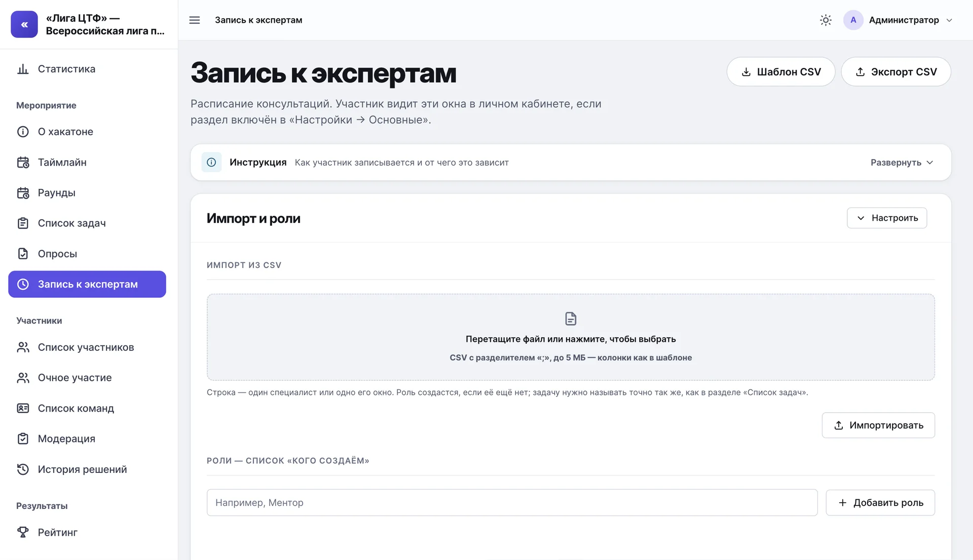Open the Настроить dropdown
973x560 pixels.
pyautogui.click(x=887, y=218)
